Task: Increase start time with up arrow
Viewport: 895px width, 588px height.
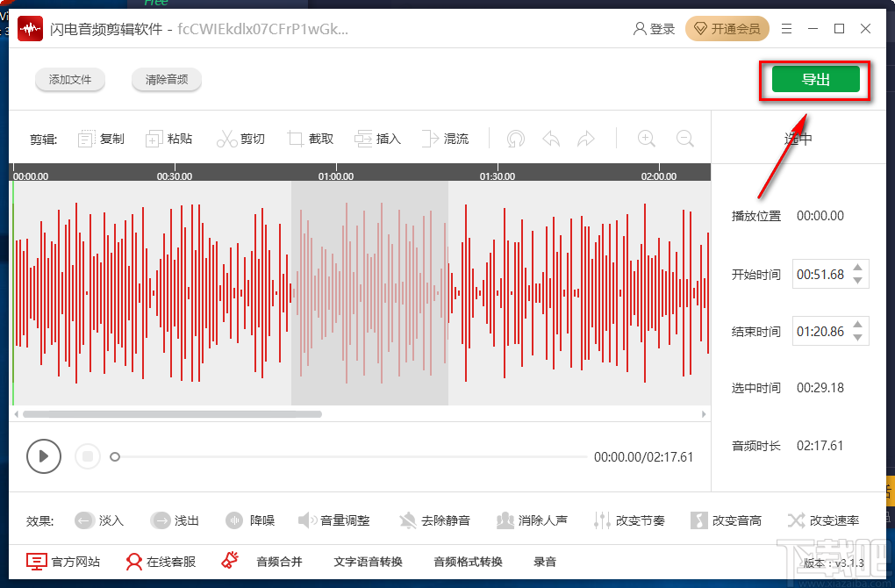Action: pyautogui.click(x=858, y=267)
